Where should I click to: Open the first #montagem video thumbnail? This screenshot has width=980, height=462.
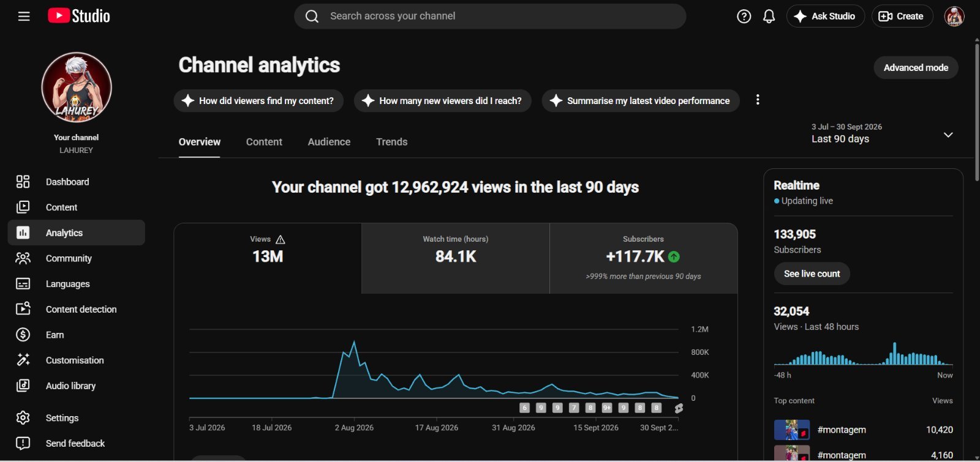792,430
